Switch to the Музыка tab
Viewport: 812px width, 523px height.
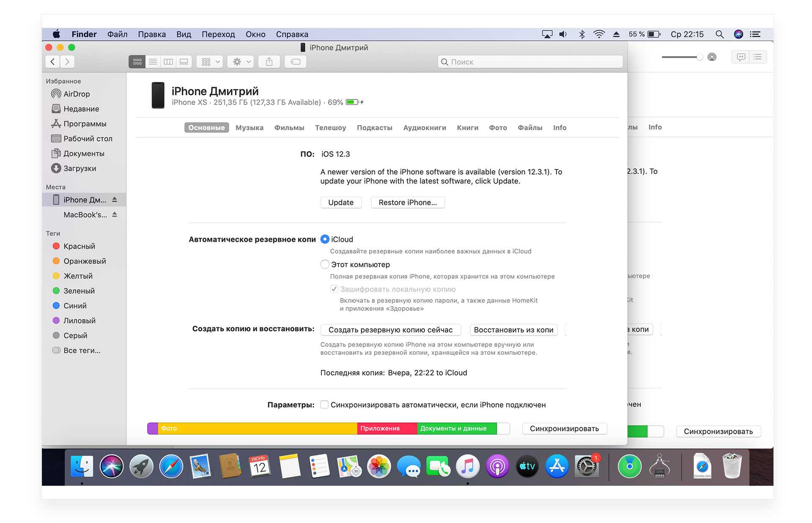(250, 128)
